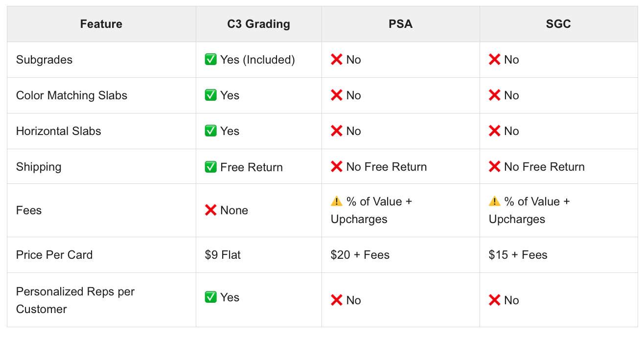Viewport: 644px width, 338px height.
Task: Click the Personalized Reps per Customer label
Action: click(x=75, y=300)
